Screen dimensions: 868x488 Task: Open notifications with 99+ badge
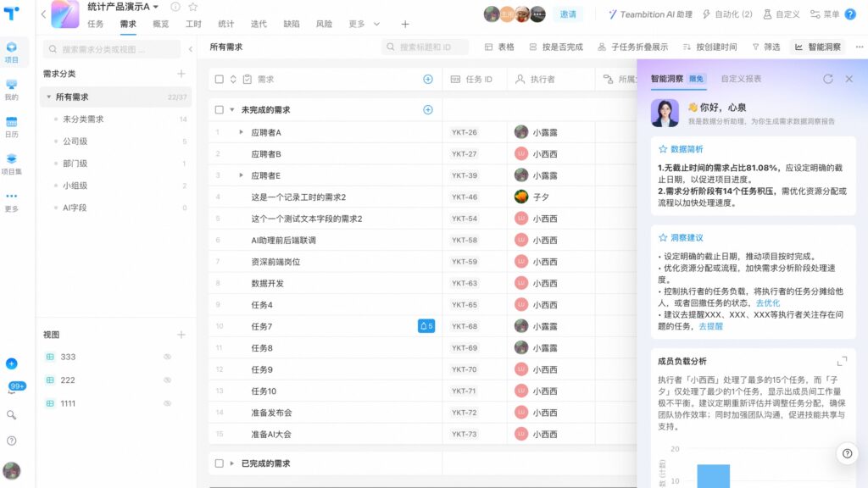[x=14, y=387]
